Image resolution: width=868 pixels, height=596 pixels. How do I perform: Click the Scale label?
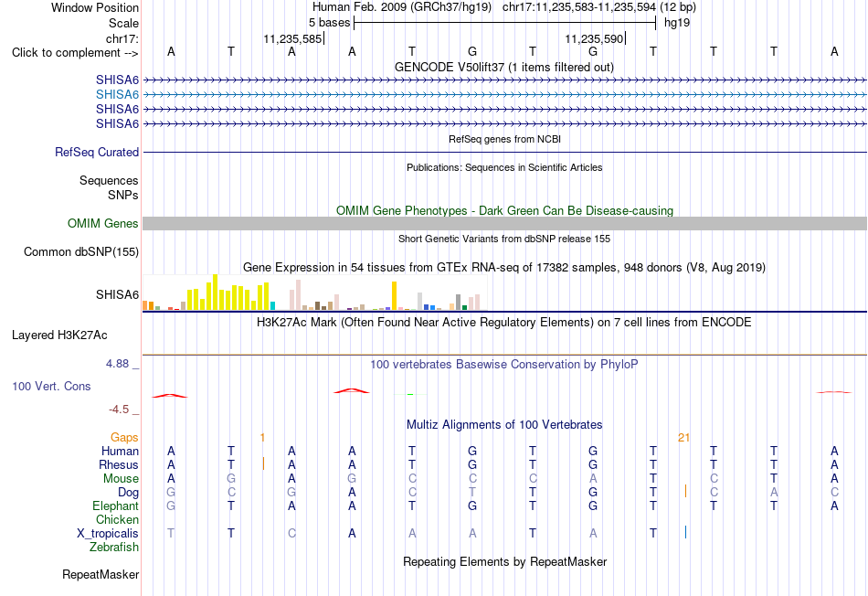click(123, 23)
